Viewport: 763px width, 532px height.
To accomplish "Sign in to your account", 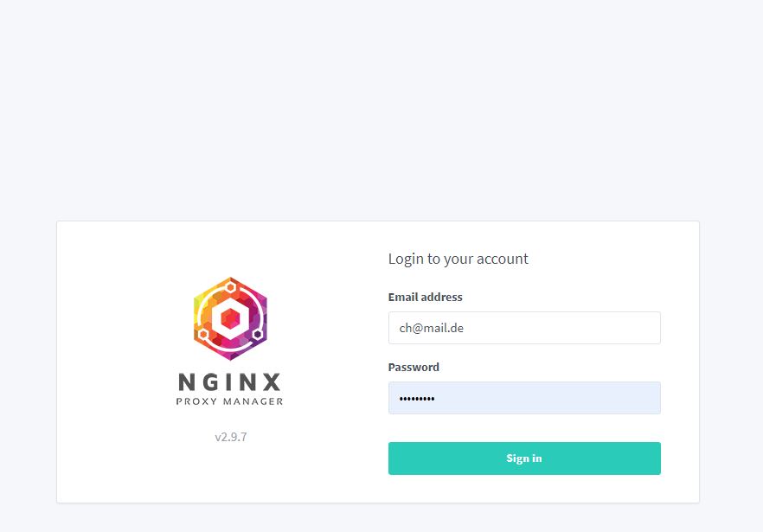I will point(524,458).
